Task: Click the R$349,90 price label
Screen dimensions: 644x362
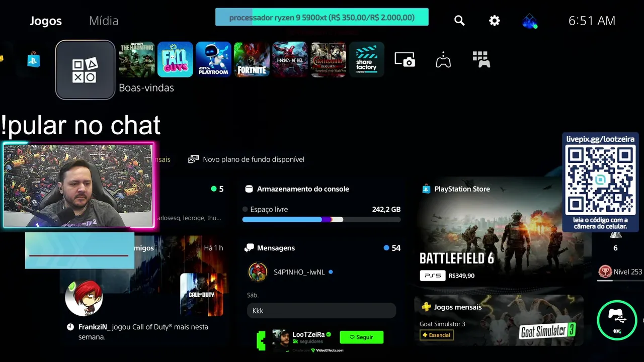Action: tap(461, 276)
